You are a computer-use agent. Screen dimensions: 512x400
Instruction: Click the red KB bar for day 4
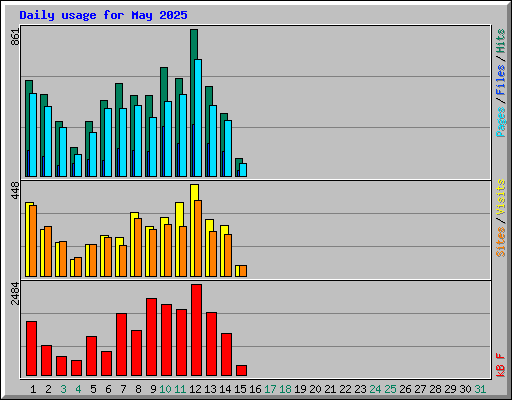coord(76,368)
